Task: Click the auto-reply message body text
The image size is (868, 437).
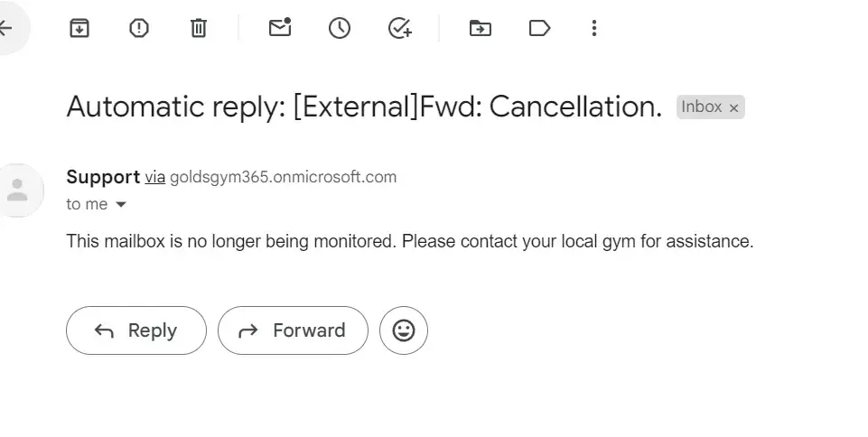Action: pos(409,242)
